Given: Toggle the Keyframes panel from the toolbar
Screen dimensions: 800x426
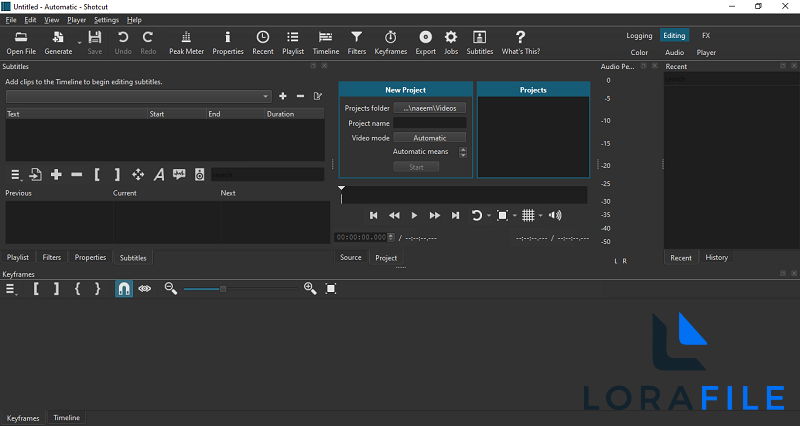Looking at the screenshot, I should [x=390, y=43].
